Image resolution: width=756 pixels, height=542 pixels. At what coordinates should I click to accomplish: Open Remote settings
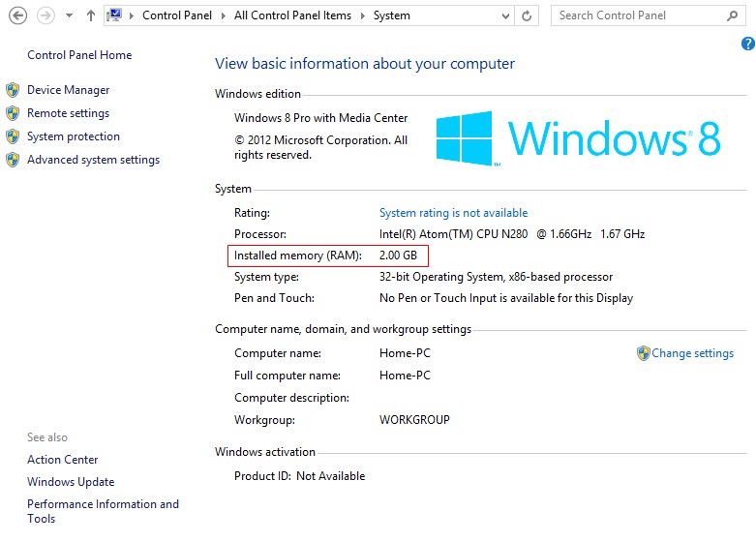68,113
